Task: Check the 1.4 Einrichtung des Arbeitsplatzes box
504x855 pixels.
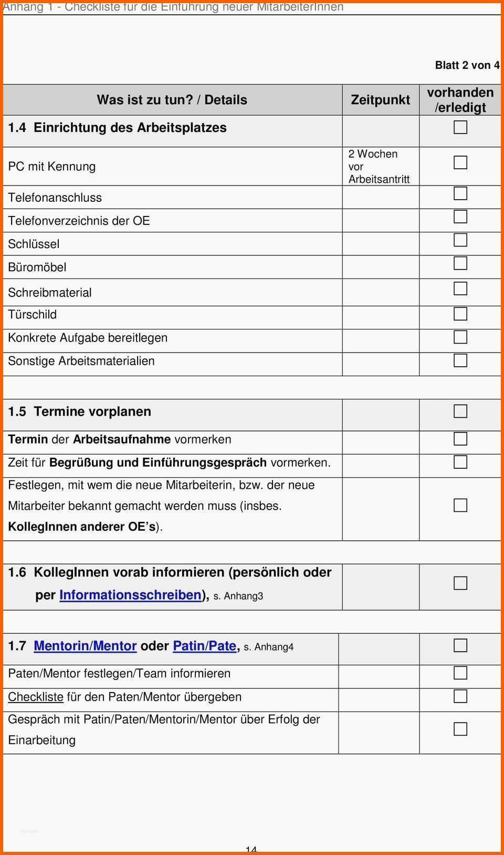Action: tap(460, 127)
